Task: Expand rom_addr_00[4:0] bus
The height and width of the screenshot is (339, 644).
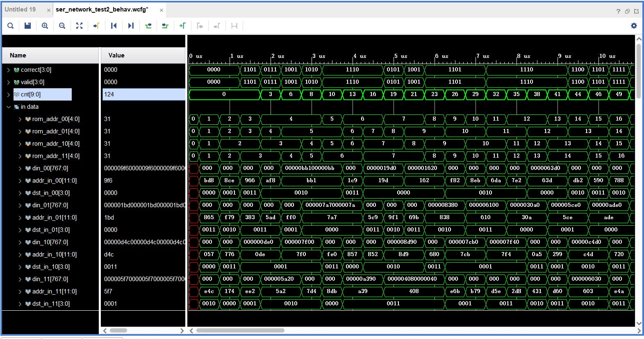Action: coord(20,119)
